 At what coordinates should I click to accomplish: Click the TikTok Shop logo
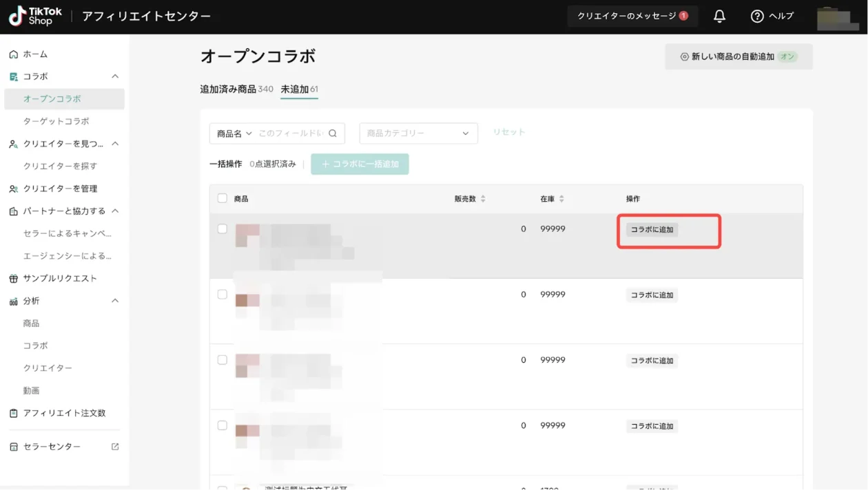pos(36,17)
